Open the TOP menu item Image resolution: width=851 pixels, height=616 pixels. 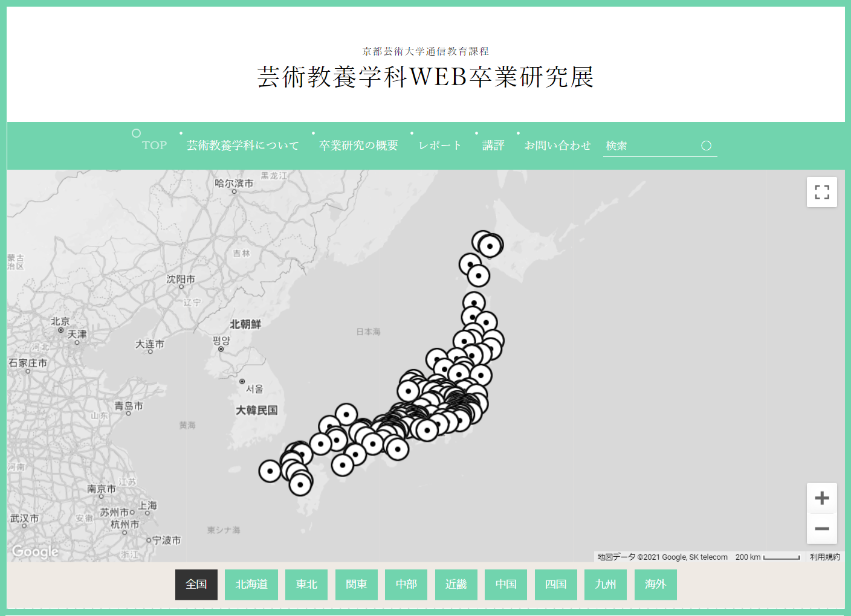[x=154, y=146]
